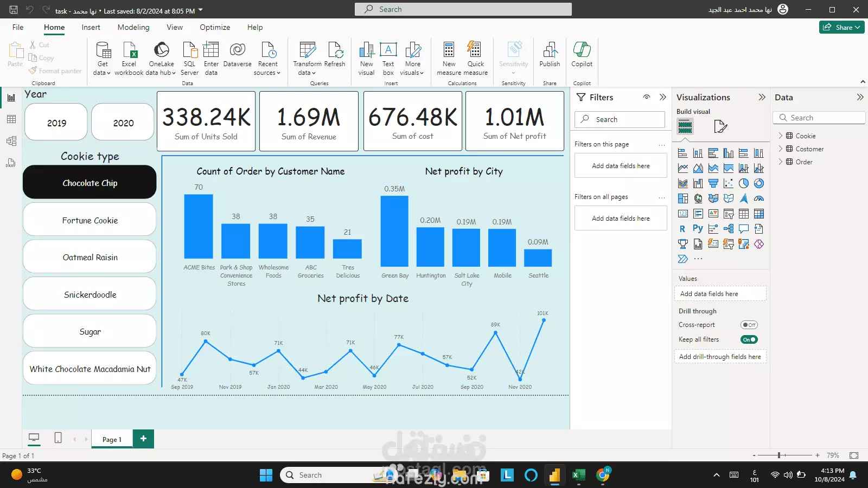Image resolution: width=868 pixels, height=488 pixels.
Task: Turn on Cross-report drill through
Action: coord(749,325)
